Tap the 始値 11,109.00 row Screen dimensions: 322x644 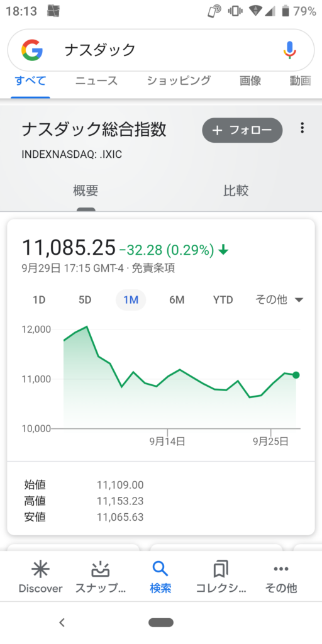pyautogui.click(x=84, y=485)
